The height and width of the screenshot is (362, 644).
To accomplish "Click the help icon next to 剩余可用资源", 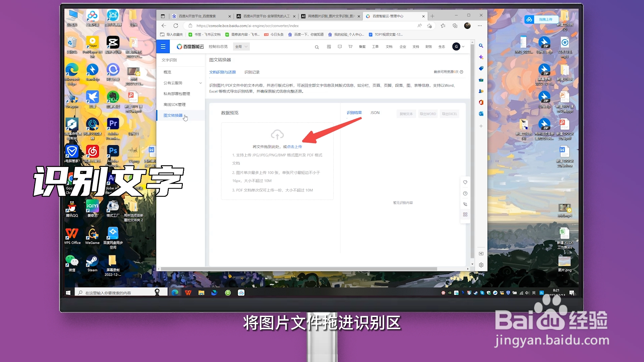I will 461,72.
